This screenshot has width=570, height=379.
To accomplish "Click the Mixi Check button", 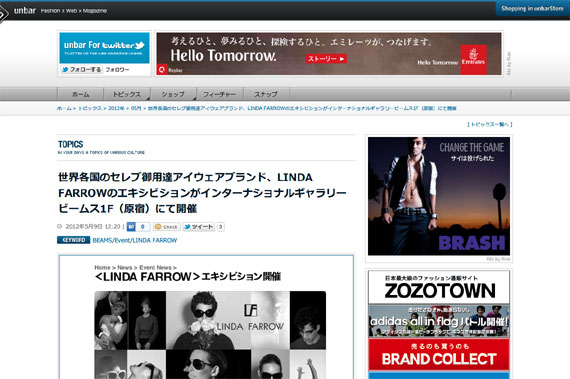I will tap(166, 227).
